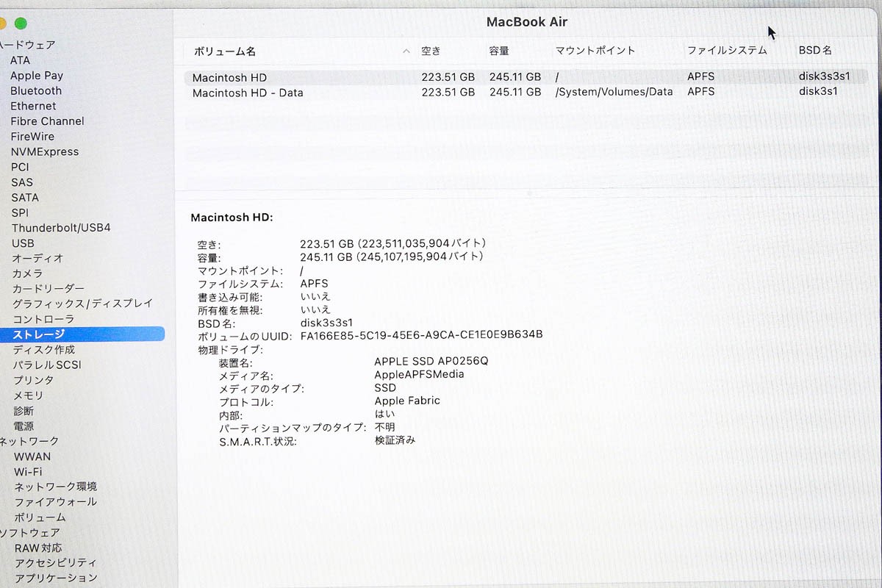Select ネットワーク環境 in the sidebar
Viewport: 882px width, 588px height.
tap(56, 487)
